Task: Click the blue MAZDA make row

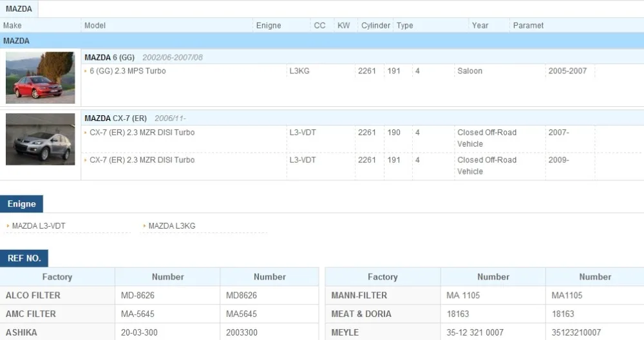Action: tap(322, 41)
